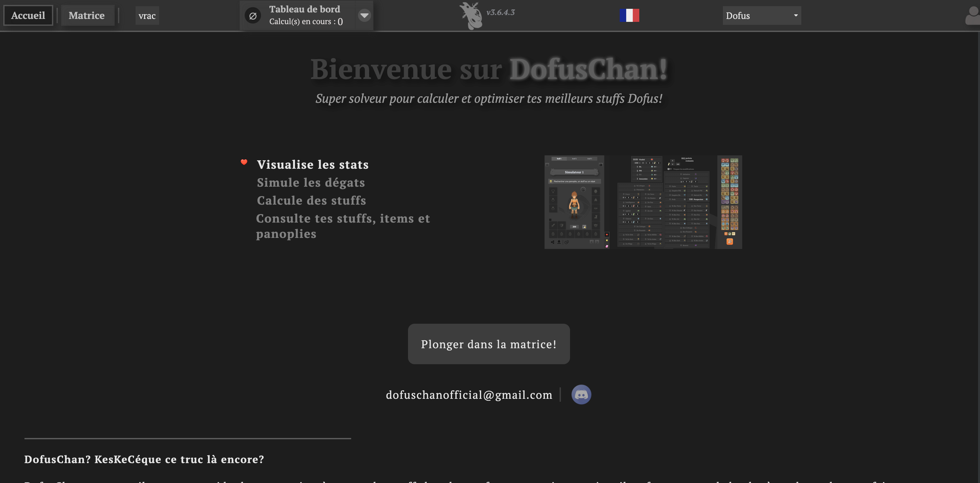Click the red heart bullet icon

[x=244, y=162]
